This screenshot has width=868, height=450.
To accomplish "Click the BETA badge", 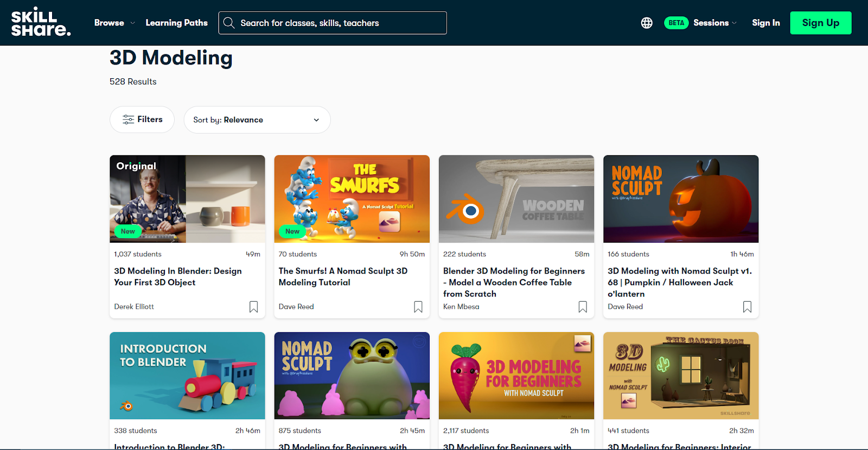I will pos(676,23).
